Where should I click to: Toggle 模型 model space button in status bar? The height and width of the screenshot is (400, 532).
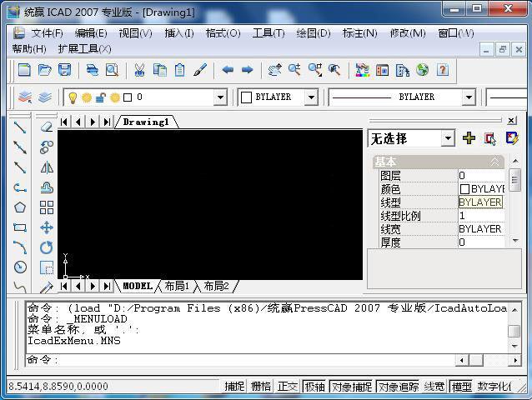(x=461, y=387)
